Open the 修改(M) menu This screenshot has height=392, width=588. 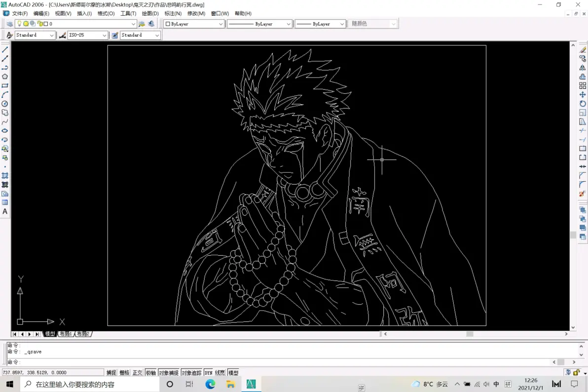click(x=196, y=13)
